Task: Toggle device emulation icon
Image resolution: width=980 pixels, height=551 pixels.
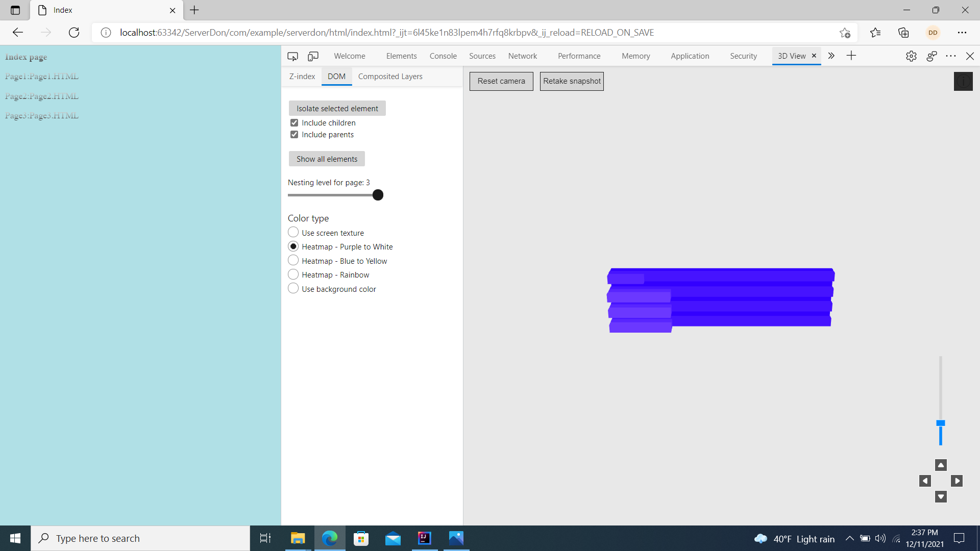Action: point(313,56)
